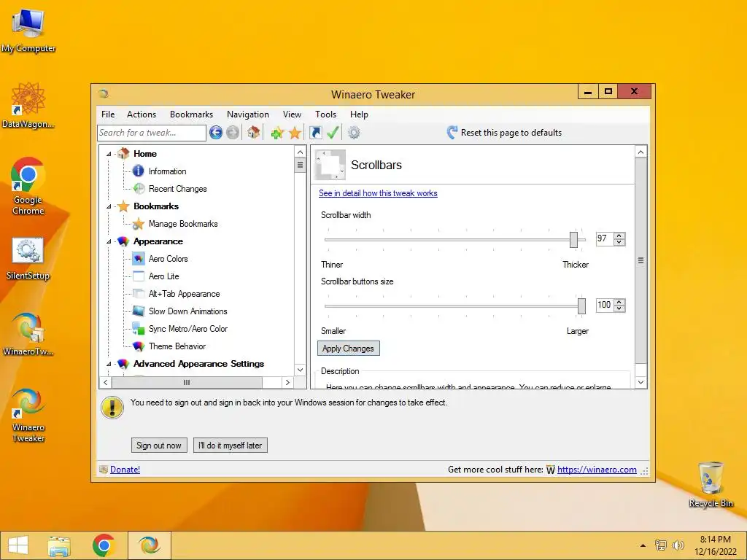Click the Information tree item icon
This screenshot has height=560, width=747.
(138, 171)
